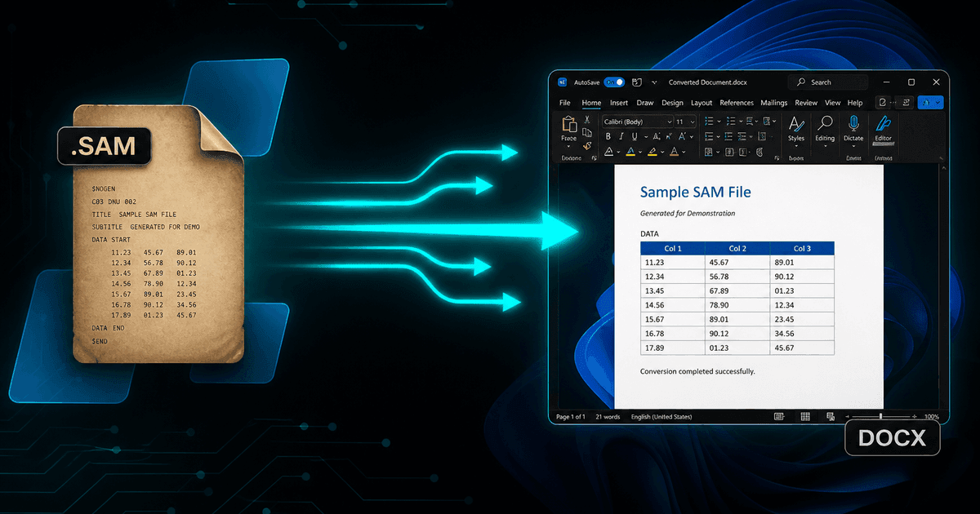Click the Search box in title bar
The height and width of the screenshot is (514, 980).
coord(828,82)
